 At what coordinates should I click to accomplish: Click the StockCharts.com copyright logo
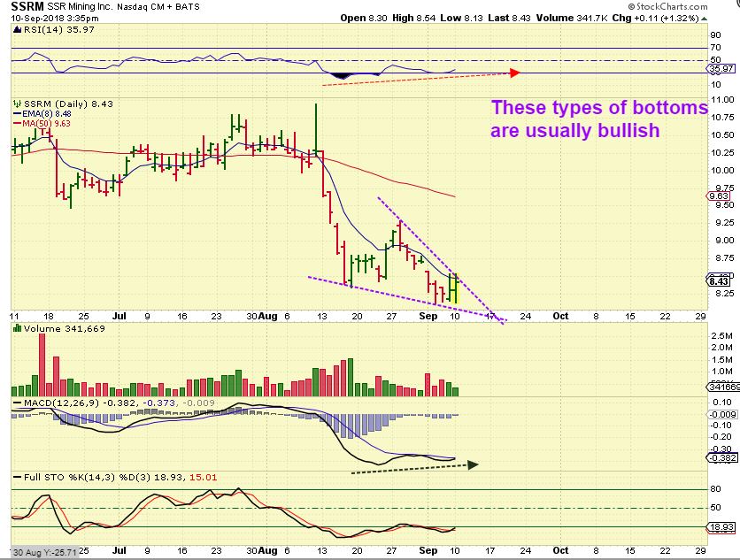(x=667, y=6)
